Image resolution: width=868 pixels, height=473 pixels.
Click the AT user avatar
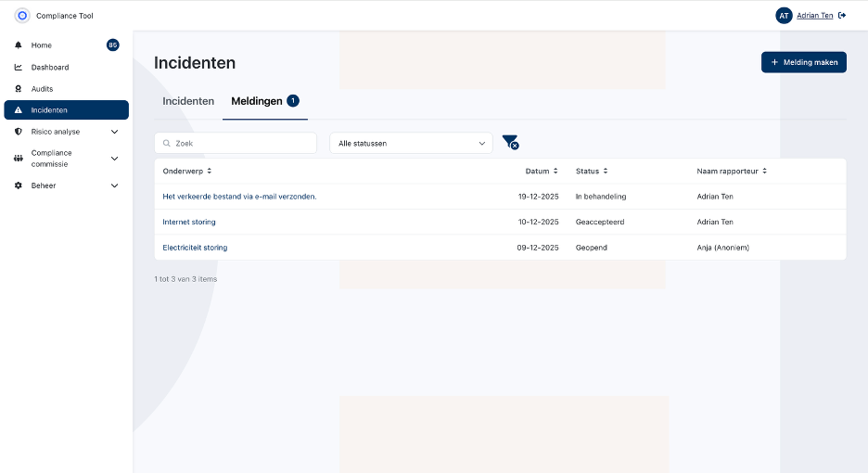(x=784, y=16)
